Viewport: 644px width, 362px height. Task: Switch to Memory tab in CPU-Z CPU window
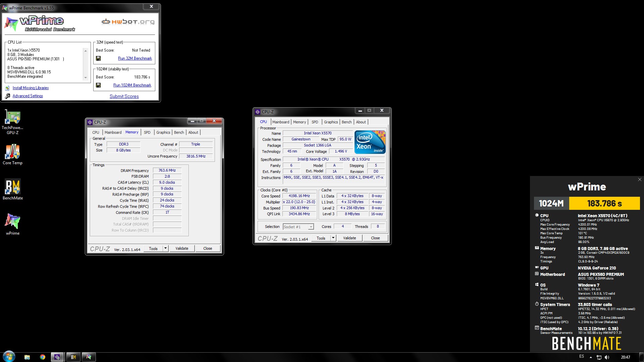tap(300, 122)
